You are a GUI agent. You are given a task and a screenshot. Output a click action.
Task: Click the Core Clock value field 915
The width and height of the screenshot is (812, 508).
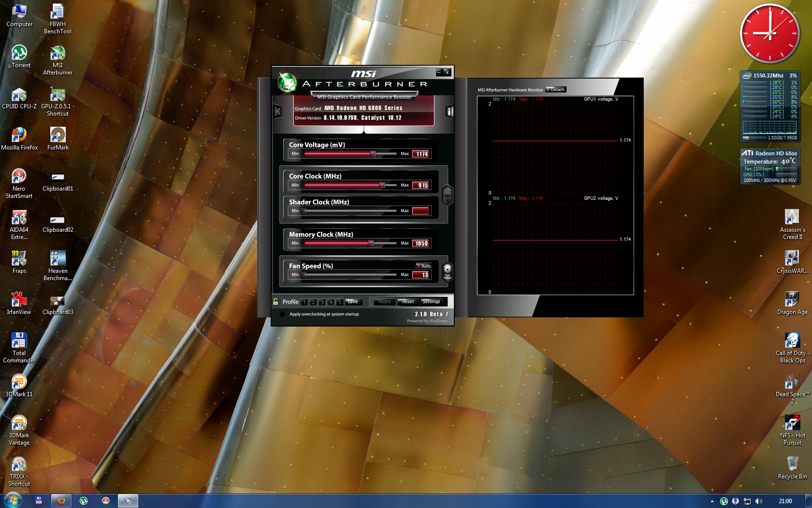coord(421,185)
